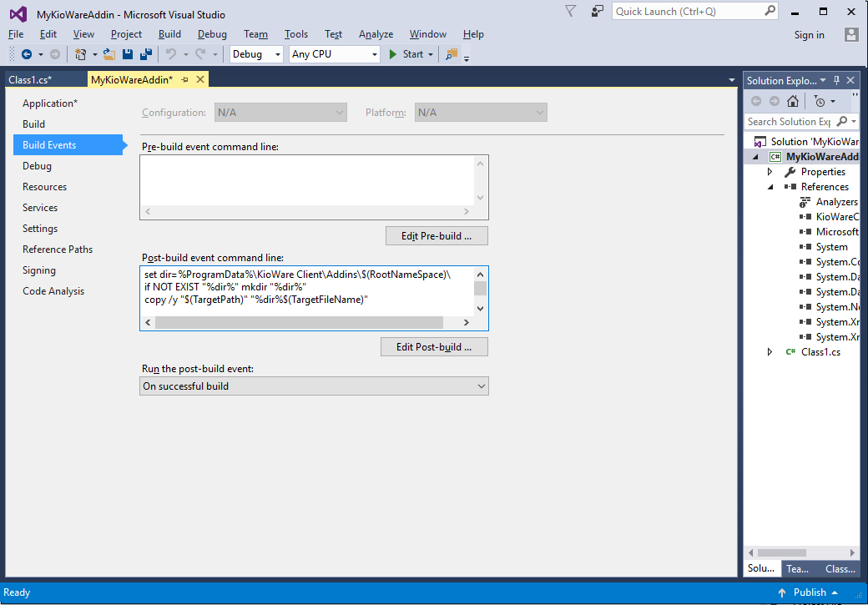Image resolution: width=868 pixels, height=605 pixels.
Task: Click Sign in link
Action: coord(810,35)
